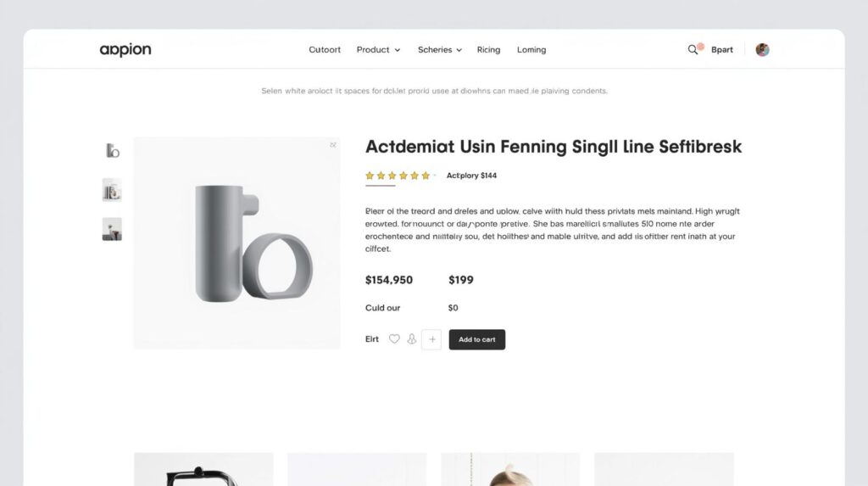
Task: Open the Product dropdown menu
Action: [378, 50]
